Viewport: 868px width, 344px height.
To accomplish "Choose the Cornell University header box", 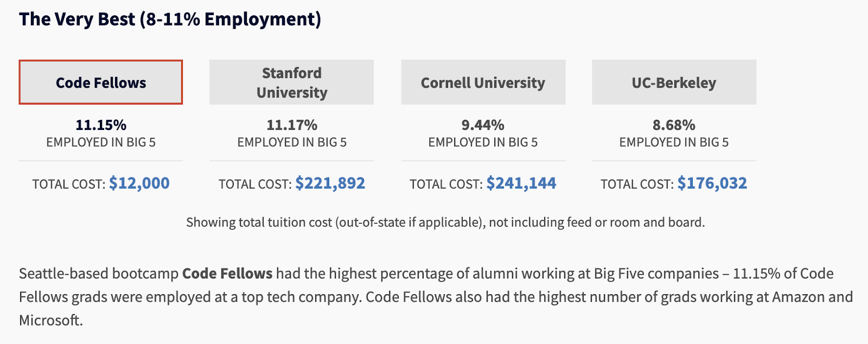I will coord(483,82).
